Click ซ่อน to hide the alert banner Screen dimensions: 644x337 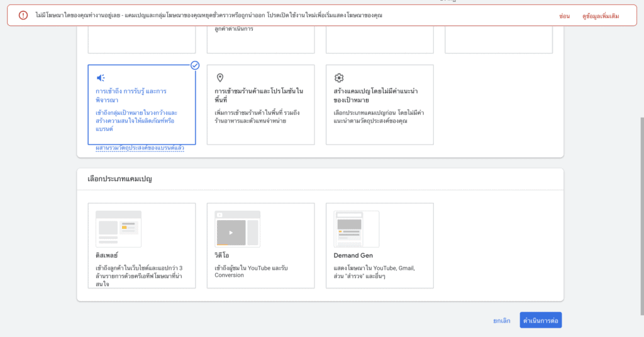coord(564,16)
